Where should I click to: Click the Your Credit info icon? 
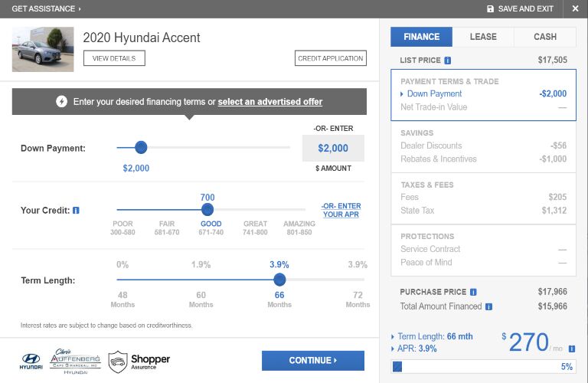pos(76,211)
